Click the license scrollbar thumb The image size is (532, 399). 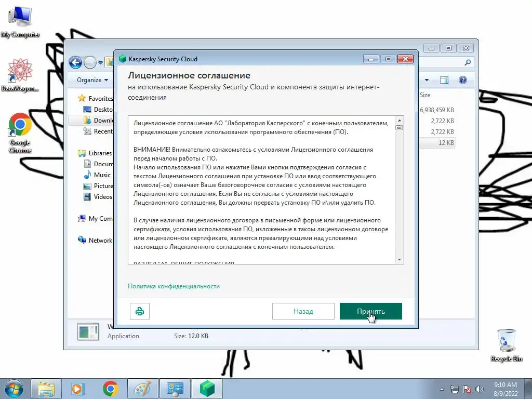coord(400,128)
